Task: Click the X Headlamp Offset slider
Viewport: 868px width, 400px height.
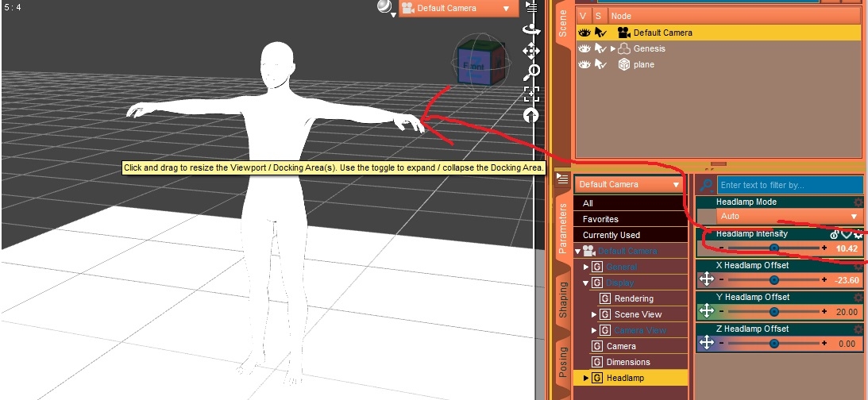Action: [773, 280]
